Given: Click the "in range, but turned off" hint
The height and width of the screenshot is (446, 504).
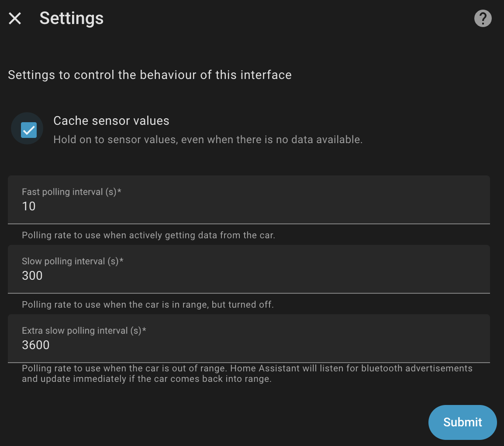Looking at the screenshot, I should coord(148,304).
